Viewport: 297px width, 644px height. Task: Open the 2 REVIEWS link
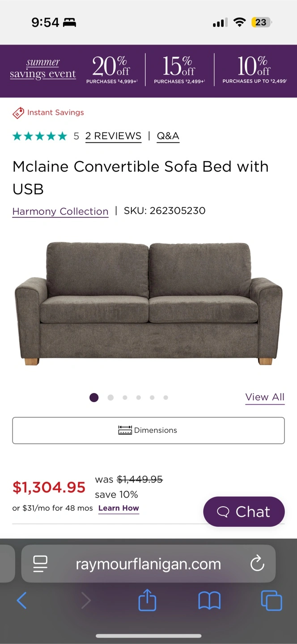tap(113, 136)
